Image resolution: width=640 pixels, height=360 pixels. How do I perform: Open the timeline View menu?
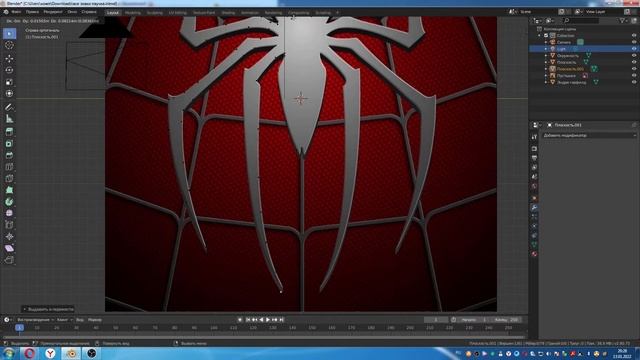(80, 320)
